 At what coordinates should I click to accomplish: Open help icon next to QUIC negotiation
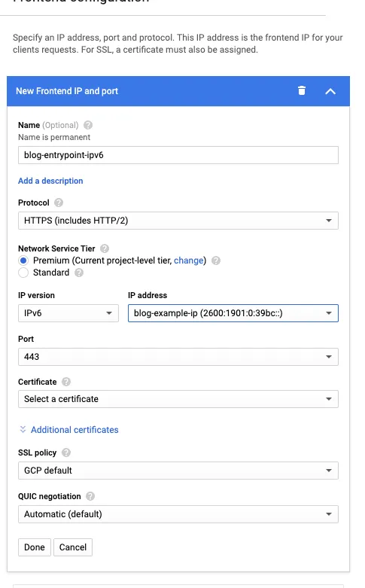90,496
